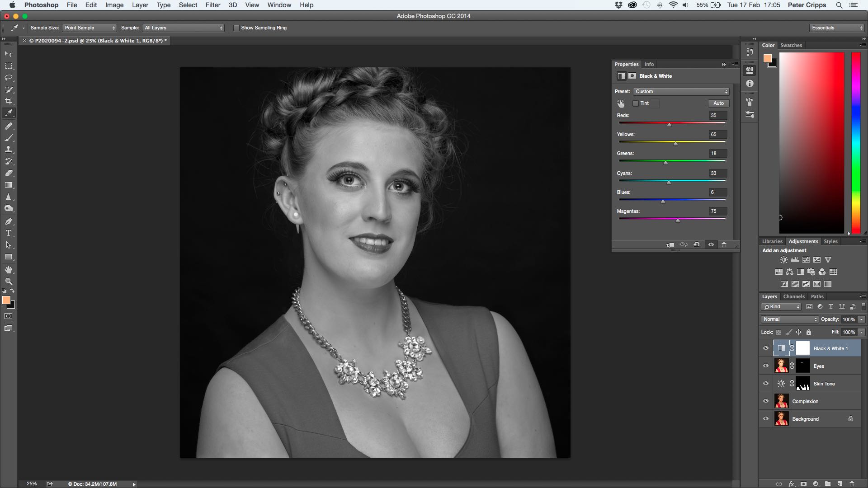Screen dimensions: 868x488
Task: Click the on-image adjustment hand tool
Action: [x=621, y=103]
